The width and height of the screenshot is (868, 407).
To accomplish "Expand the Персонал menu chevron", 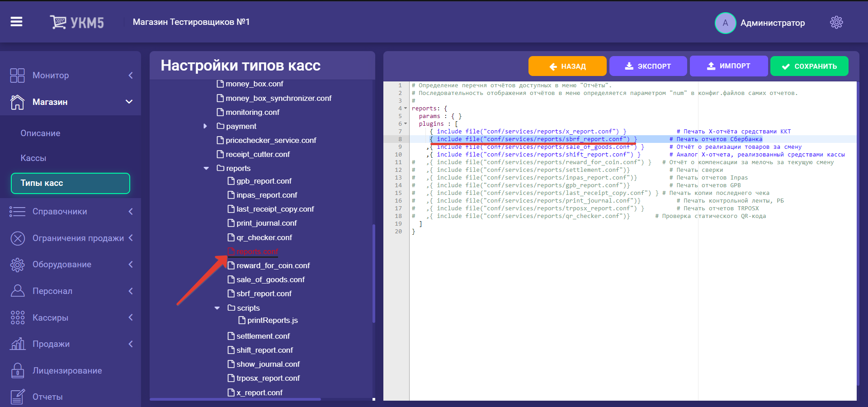I will [131, 291].
